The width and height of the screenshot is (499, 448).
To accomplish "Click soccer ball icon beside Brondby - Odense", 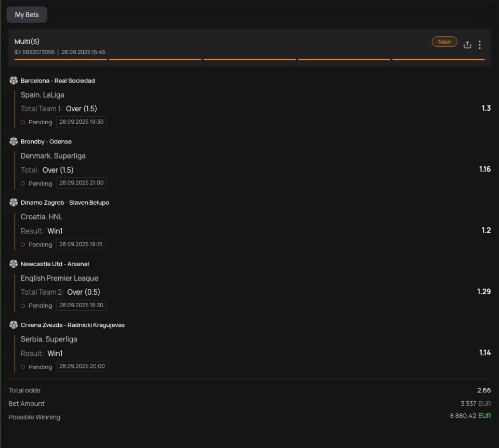I will tap(14, 141).
